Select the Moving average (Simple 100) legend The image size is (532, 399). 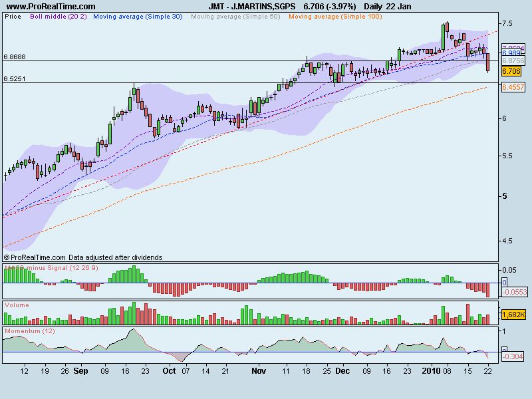[x=335, y=17]
